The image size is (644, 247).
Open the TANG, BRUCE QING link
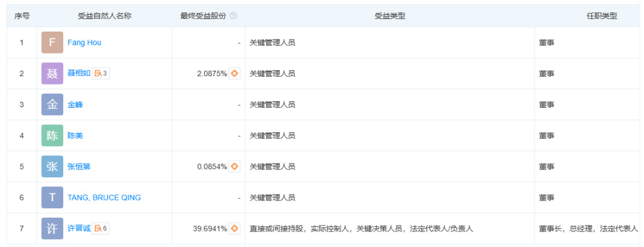coord(104,198)
